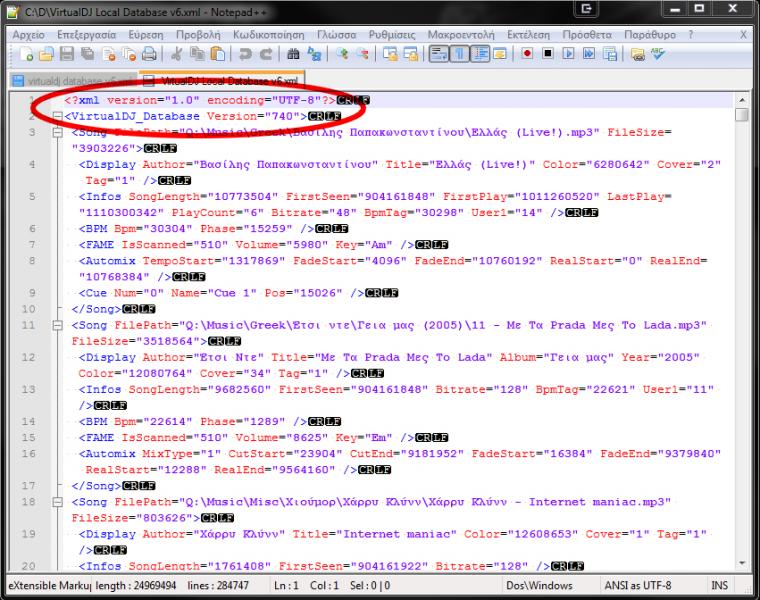760x600 pixels.
Task: Redo the edit via toolbar arrow
Action: pyautogui.click(x=266, y=54)
